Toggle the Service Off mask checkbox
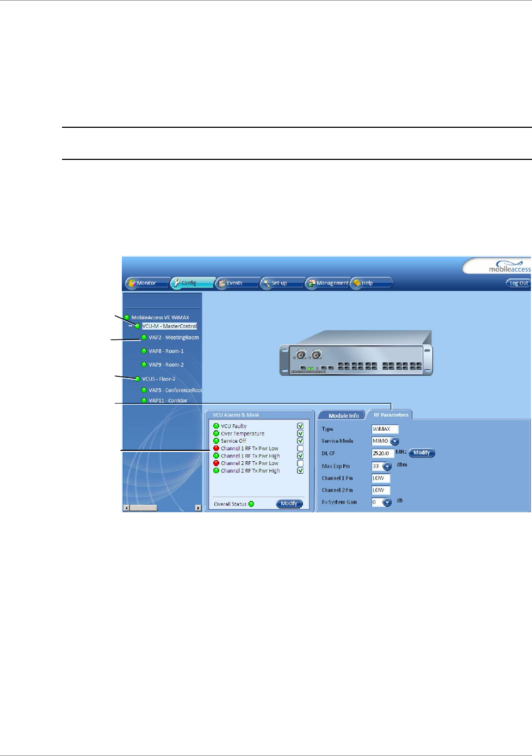The image size is (532, 756). (300, 441)
